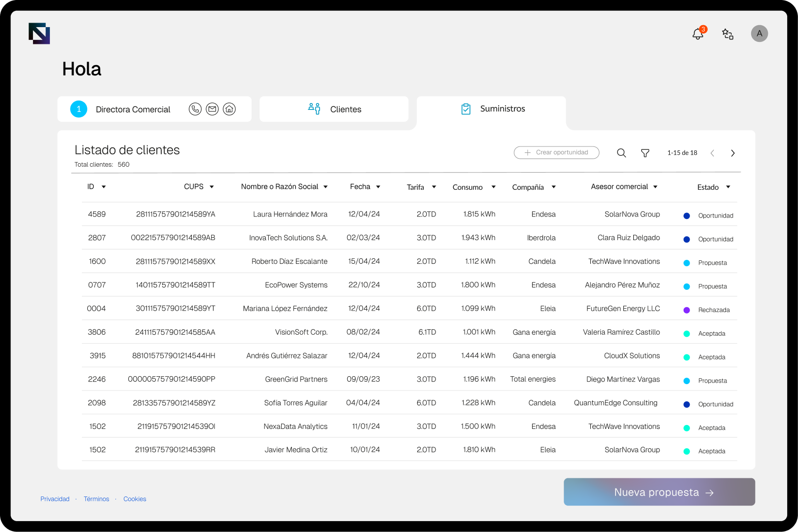
Task: Open the Estado column dropdown
Action: point(728,187)
